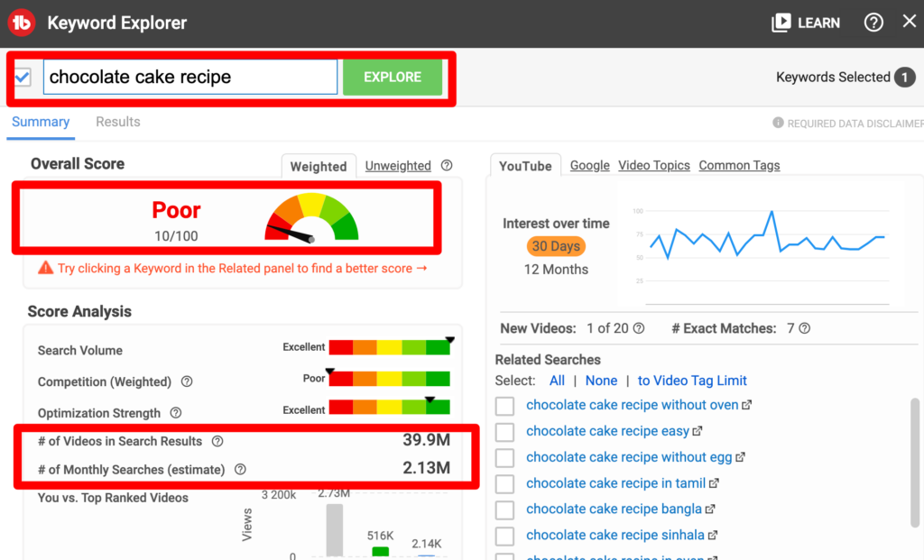The width and height of the screenshot is (924, 560).
Task: Switch to the Results tab
Action: tap(118, 122)
